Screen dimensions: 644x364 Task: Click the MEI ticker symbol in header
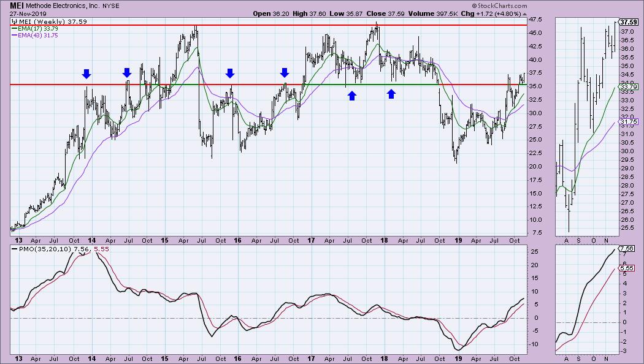(17, 6)
